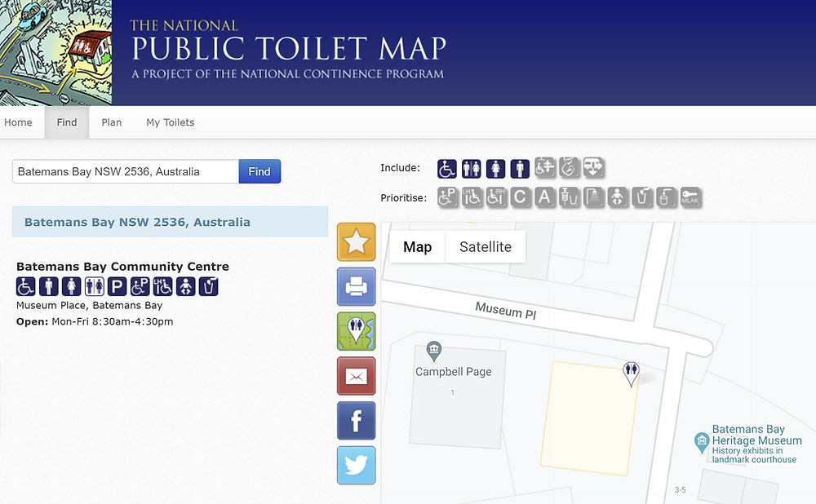Click the male icon under Community Centre
Viewport: 816px width, 504px height.
tap(48, 286)
